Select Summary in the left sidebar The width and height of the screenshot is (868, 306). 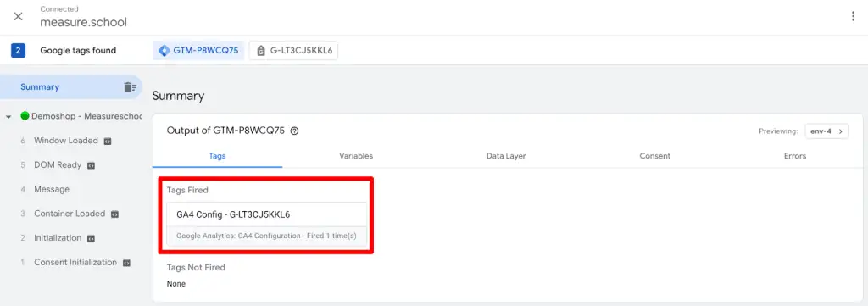[71, 86]
